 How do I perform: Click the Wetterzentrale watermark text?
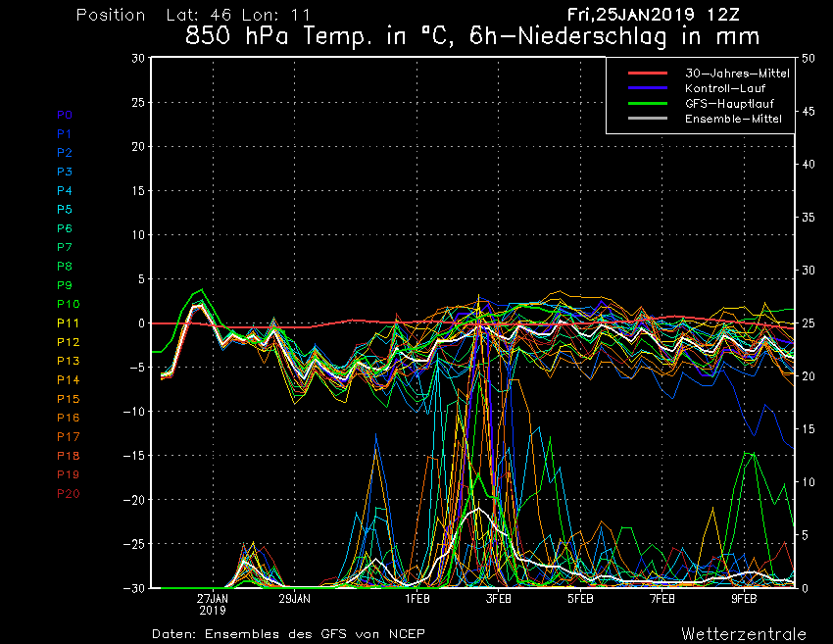click(744, 634)
